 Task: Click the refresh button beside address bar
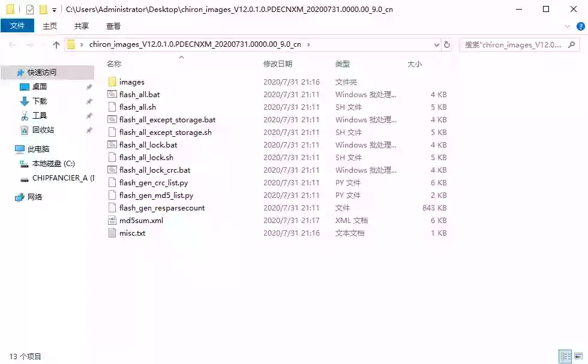click(x=447, y=44)
